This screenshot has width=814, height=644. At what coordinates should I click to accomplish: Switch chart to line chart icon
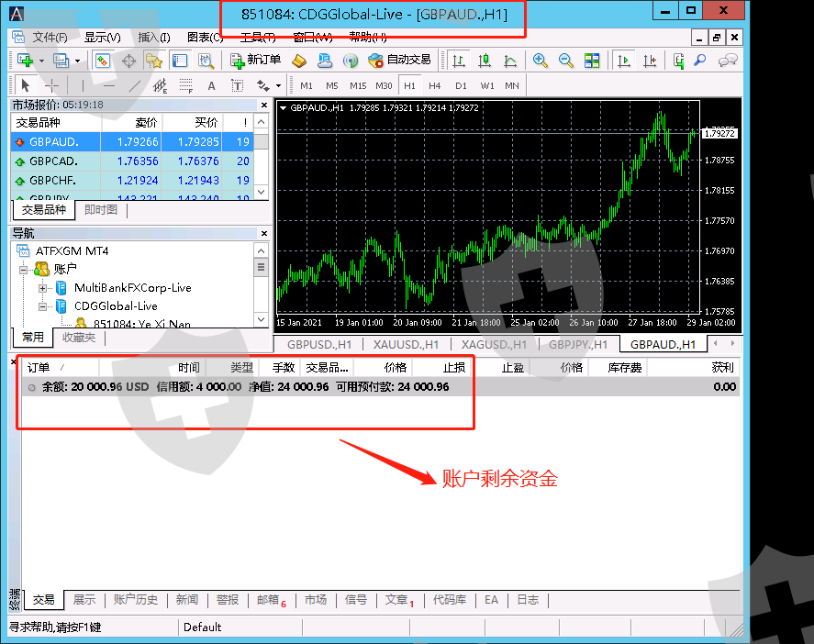click(510, 61)
